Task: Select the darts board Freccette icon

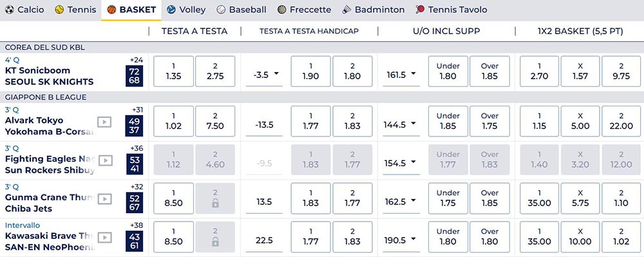Action: click(x=282, y=10)
